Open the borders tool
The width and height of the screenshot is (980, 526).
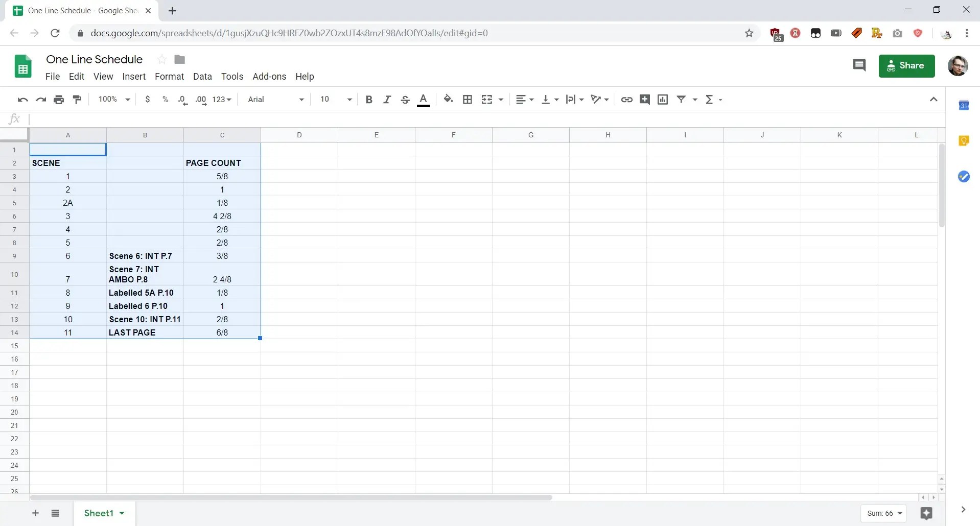pos(467,100)
